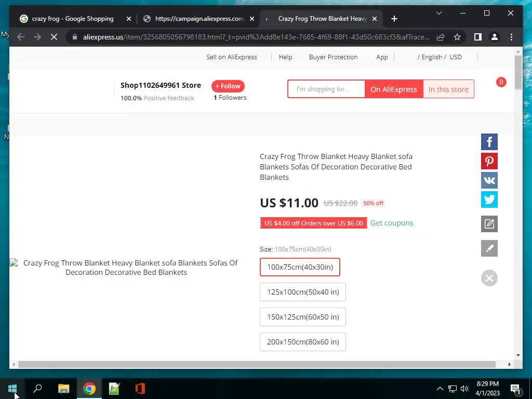The image size is (532, 399).
Task: Select size 200x150cm(80x60 in)
Action: (x=303, y=342)
